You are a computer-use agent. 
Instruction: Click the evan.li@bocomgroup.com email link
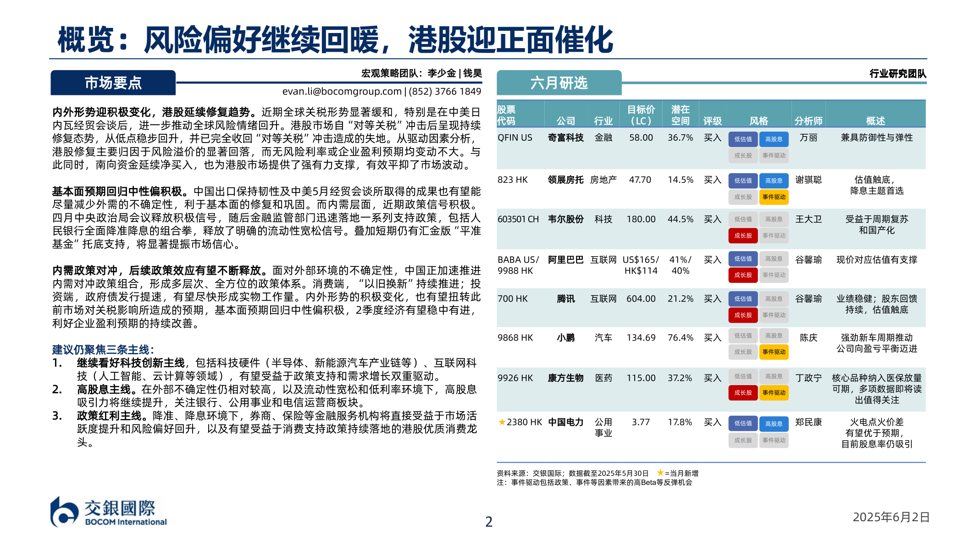tap(341, 91)
